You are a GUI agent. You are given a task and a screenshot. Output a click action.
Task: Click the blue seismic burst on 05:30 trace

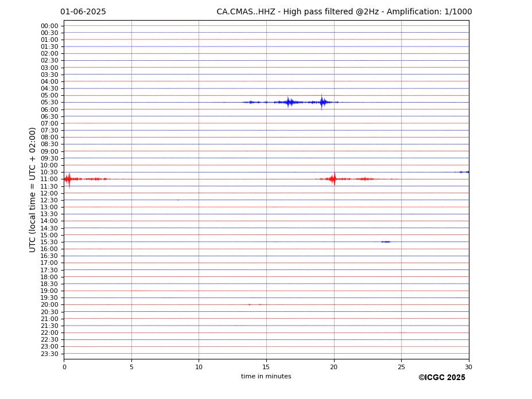click(x=292, y=102)
